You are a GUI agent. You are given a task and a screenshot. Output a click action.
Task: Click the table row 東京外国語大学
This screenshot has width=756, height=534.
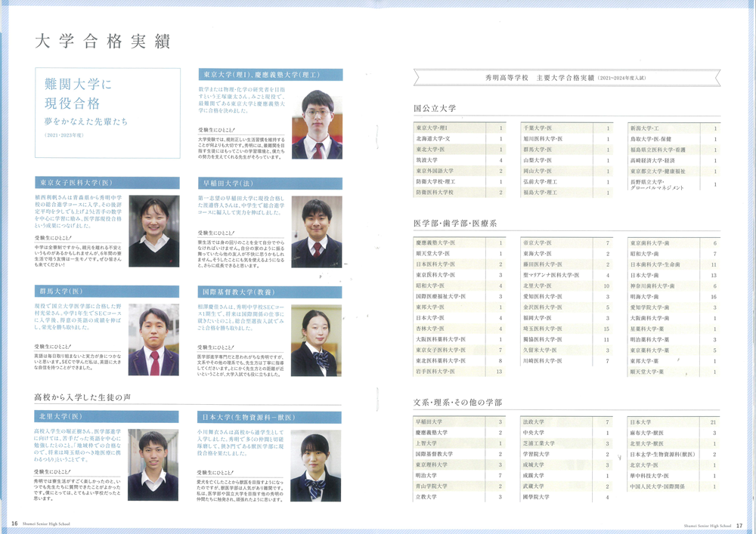(460, 171)
